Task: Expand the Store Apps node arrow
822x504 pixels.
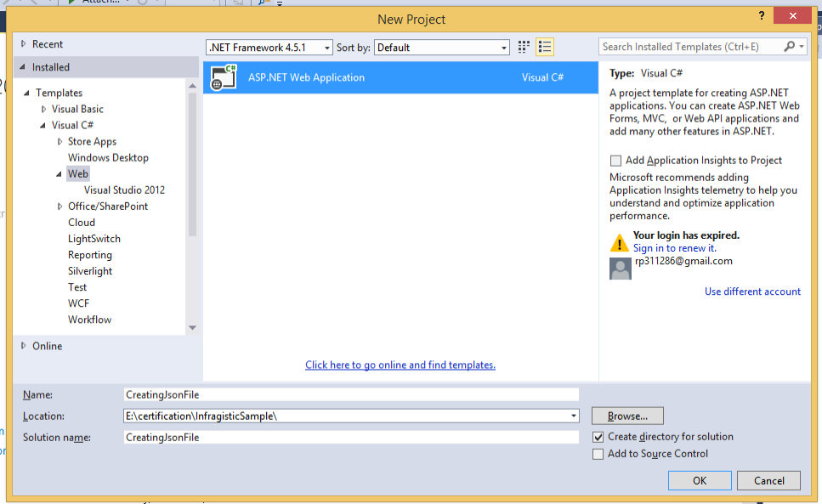Action: (60, 141)
